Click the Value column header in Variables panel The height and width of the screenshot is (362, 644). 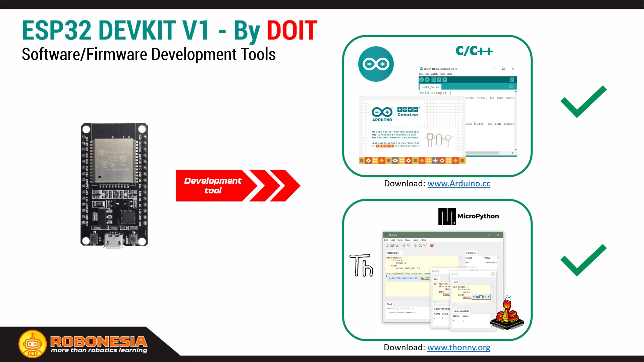pyautogui.click(x=487, y=258)
